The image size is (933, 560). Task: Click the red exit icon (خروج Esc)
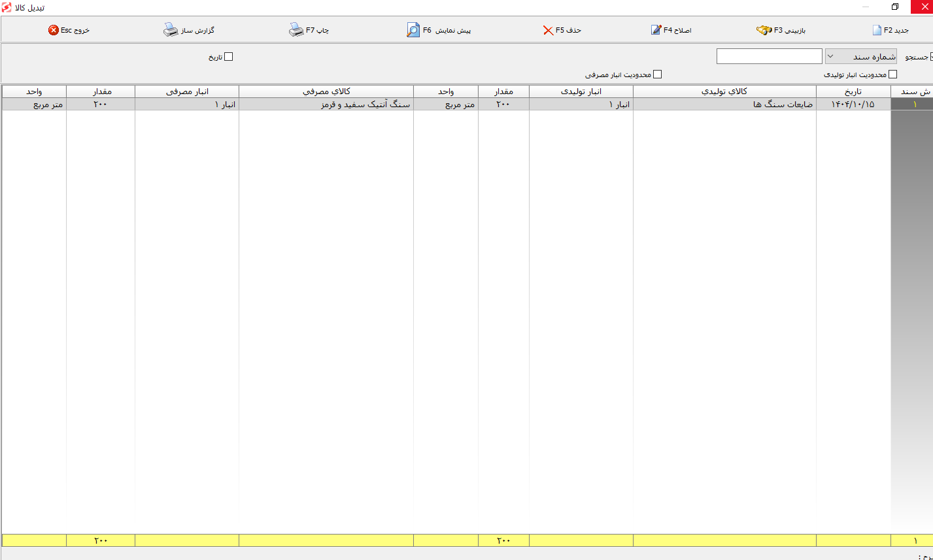point(54,30)
